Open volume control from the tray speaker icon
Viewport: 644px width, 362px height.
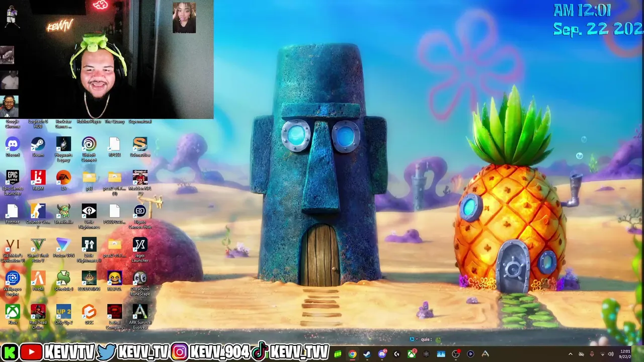[x=611, y=354]
